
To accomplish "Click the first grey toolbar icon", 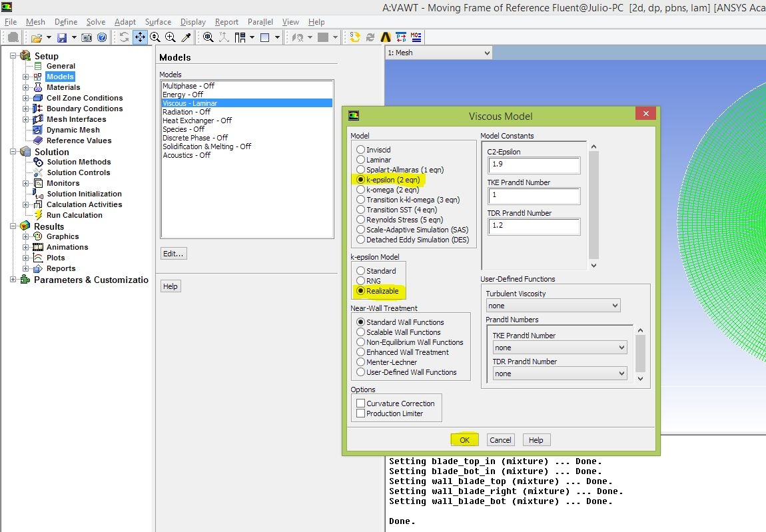I will point(14,37).
